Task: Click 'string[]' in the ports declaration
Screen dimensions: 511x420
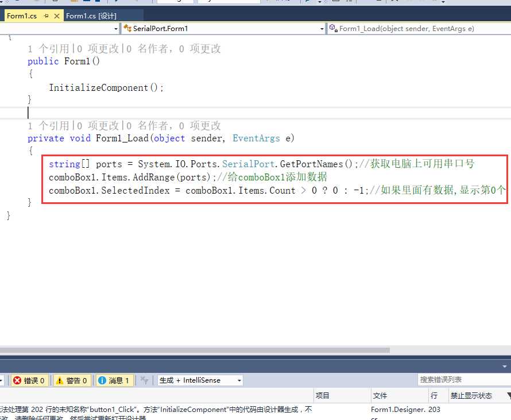Action: click(69, 164)
